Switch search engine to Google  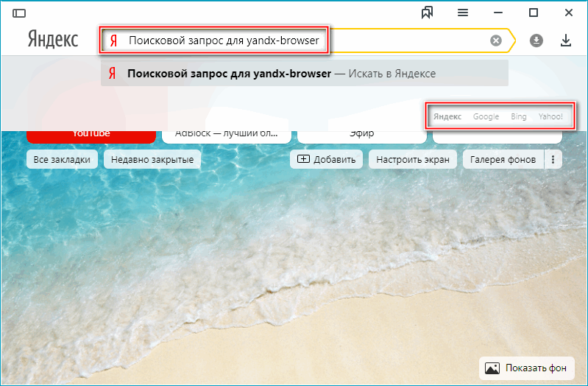tap(486, 116)
